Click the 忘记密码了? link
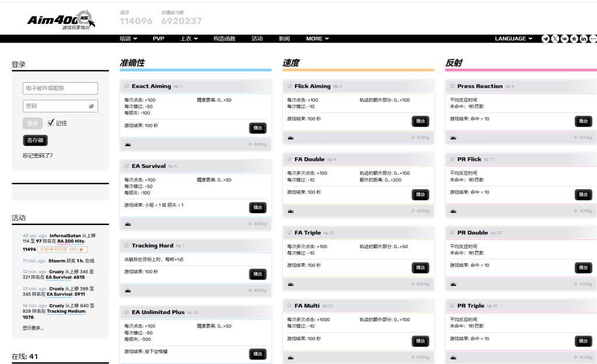 38,156
